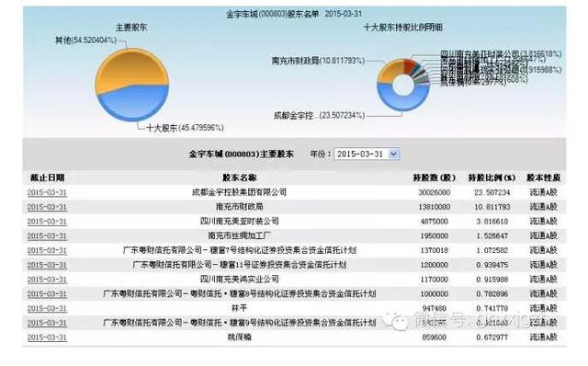The height and width of the screenshot is (366, 588).
Task: Click the 股本性质 column header
Action: pyautogui.click(x=543, y=177)
